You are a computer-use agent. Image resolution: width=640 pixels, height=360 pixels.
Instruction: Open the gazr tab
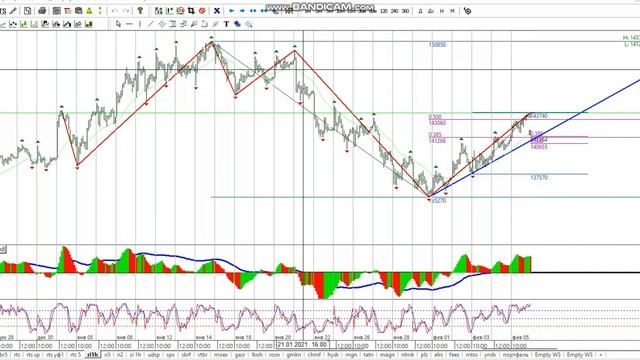point(240,355)
